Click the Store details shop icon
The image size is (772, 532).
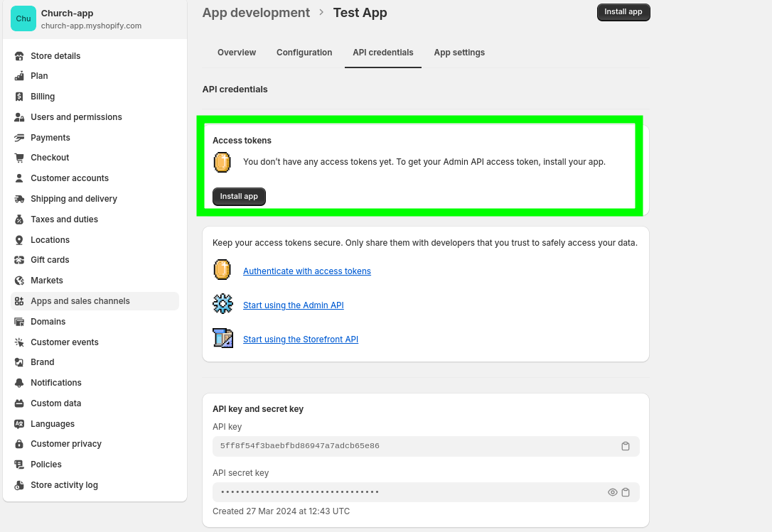tap(19, 56)
